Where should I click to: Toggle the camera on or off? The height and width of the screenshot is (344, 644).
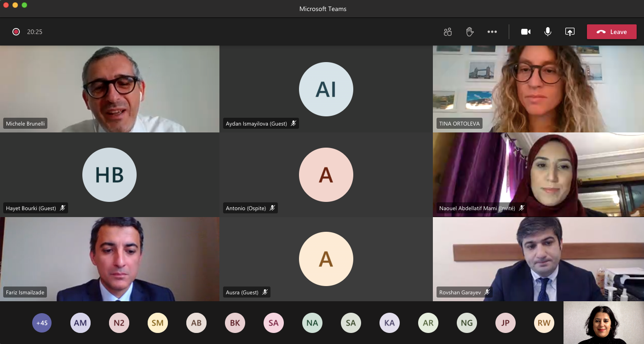tap(526, 32)
